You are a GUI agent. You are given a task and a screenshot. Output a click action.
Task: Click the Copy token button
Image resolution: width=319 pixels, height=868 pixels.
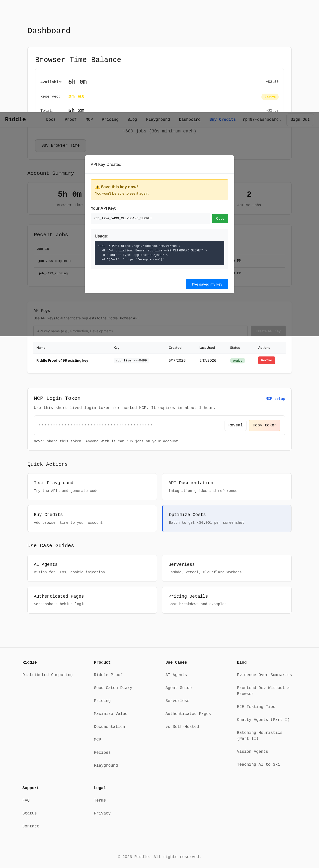tap(264, 425)
